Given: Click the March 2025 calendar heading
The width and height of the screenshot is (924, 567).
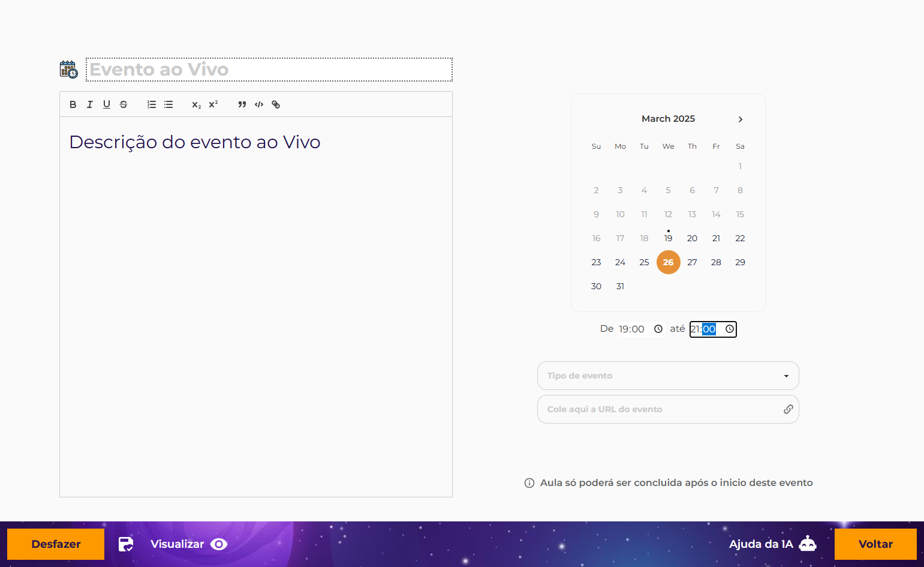Looking at the screenshot, I should pos(668,119).
